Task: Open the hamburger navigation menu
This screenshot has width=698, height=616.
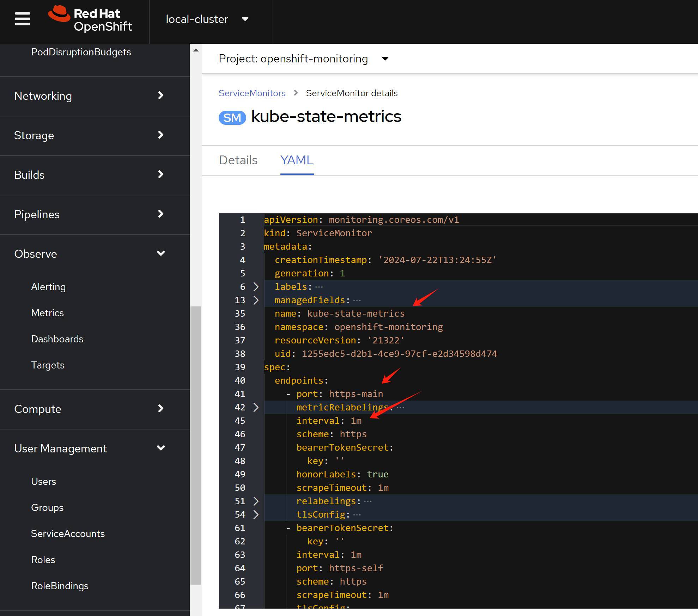Action: (22, 19)
